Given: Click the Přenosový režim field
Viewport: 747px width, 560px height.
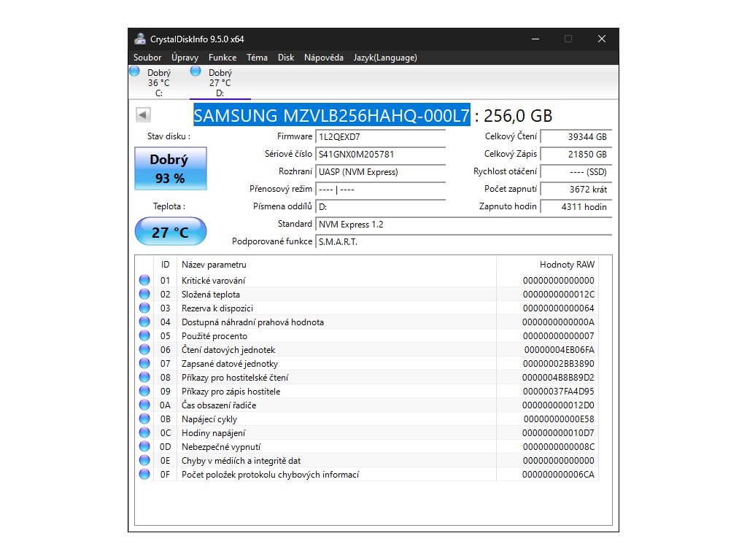Looking at the screenshot, I should [x=381, y=190].
